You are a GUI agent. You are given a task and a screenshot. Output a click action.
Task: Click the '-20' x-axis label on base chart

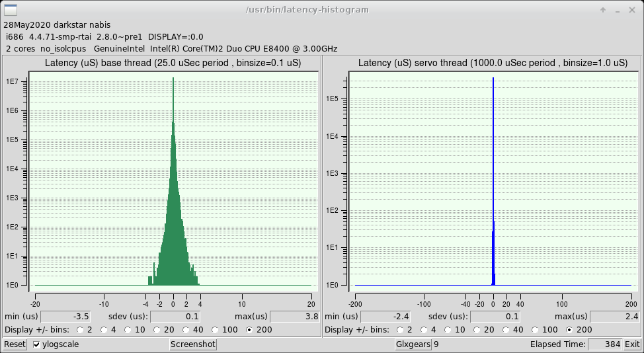[x=35, y=304]
